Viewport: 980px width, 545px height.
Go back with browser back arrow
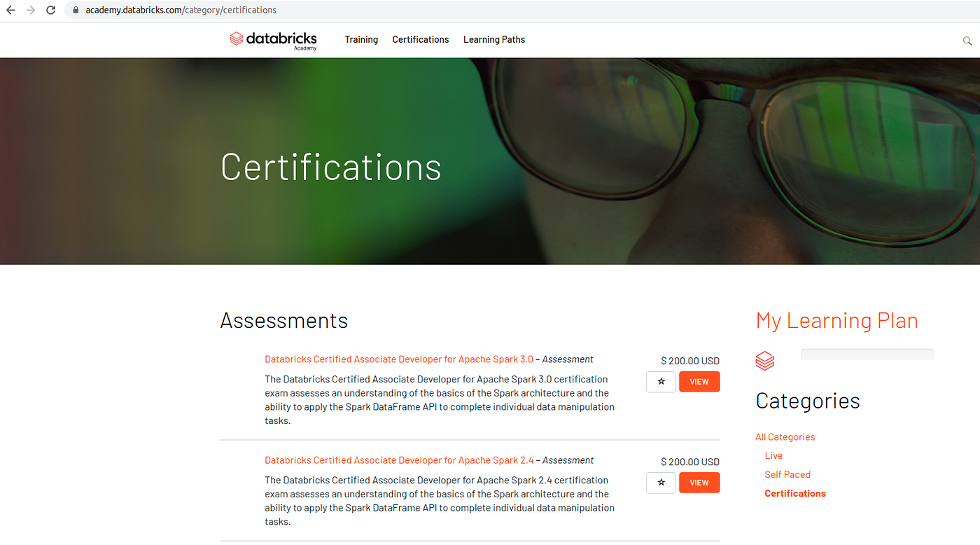[10, 11]
